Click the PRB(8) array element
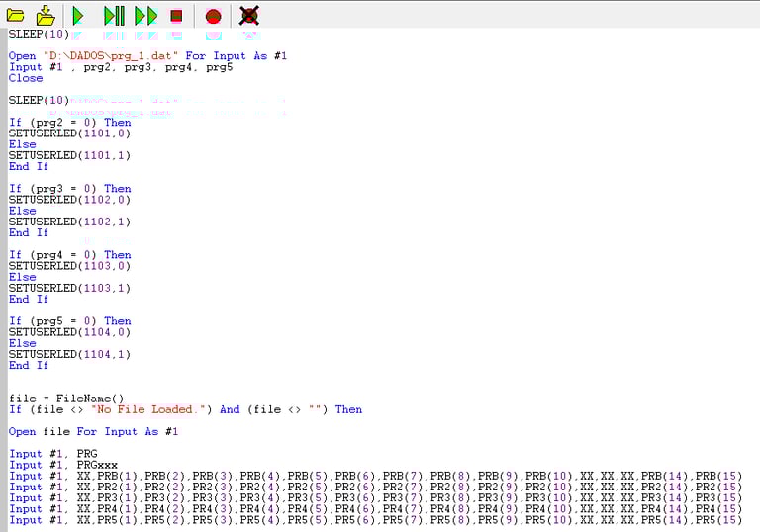 pyautogui.click(x=451, y=477)
